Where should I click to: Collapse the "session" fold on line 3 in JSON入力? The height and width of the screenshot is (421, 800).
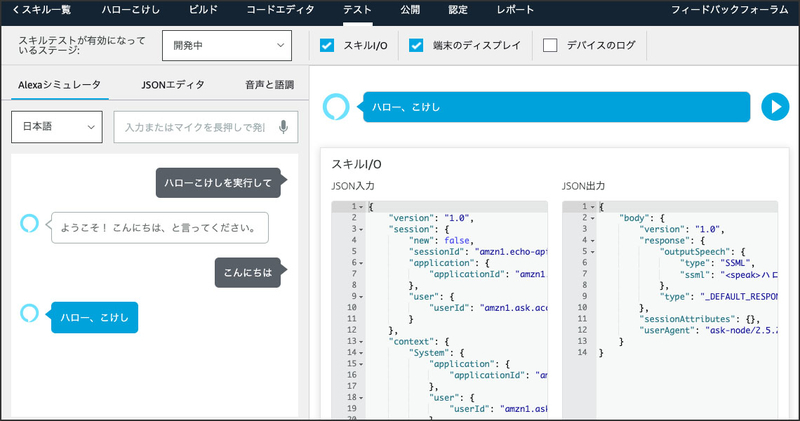361,229
